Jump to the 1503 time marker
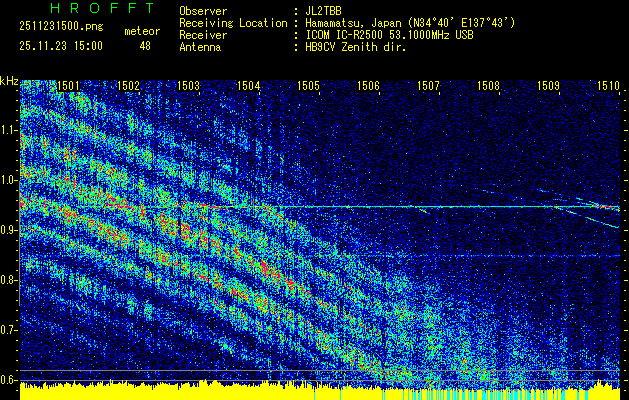The image size is (629, 400). [x=189, y=86]
